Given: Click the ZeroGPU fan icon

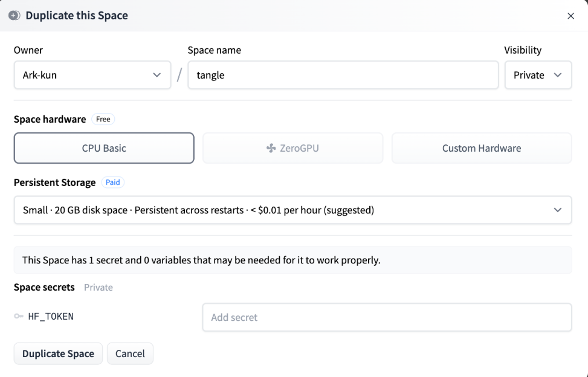Looking at the screenshot, I should 271,148.
